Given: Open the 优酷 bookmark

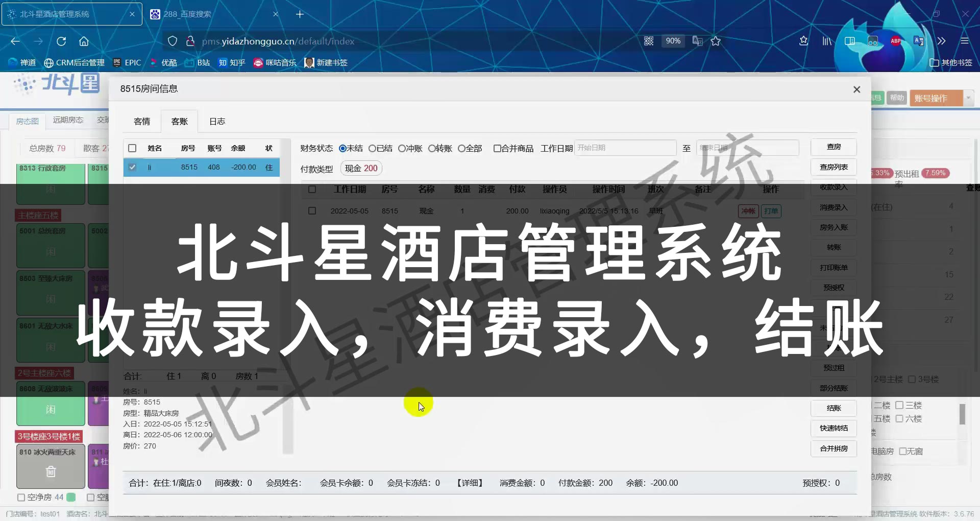Looking at the screenshot, I should (x=163, y=62).
